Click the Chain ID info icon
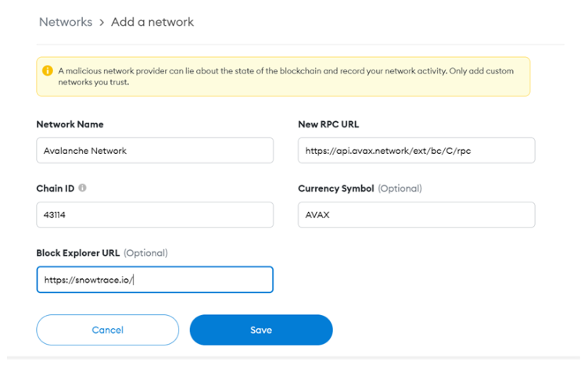 pos(83,188)
